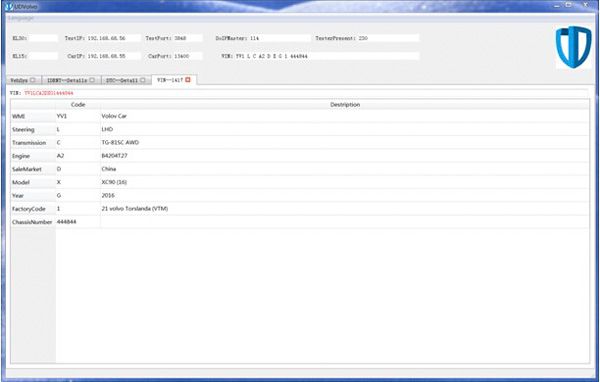Click the close box on the DTC--Detail tab
Screen dimensions: 600x382
click(143, 80)
